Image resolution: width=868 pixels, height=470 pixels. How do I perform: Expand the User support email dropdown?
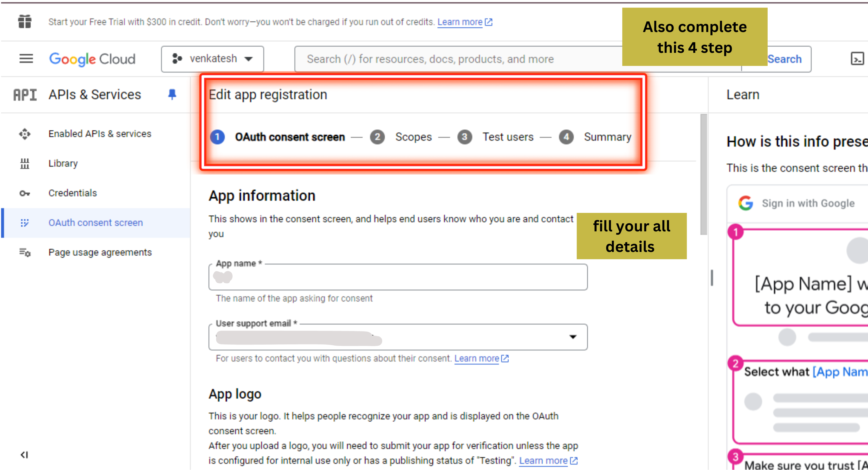click(573, 337)
